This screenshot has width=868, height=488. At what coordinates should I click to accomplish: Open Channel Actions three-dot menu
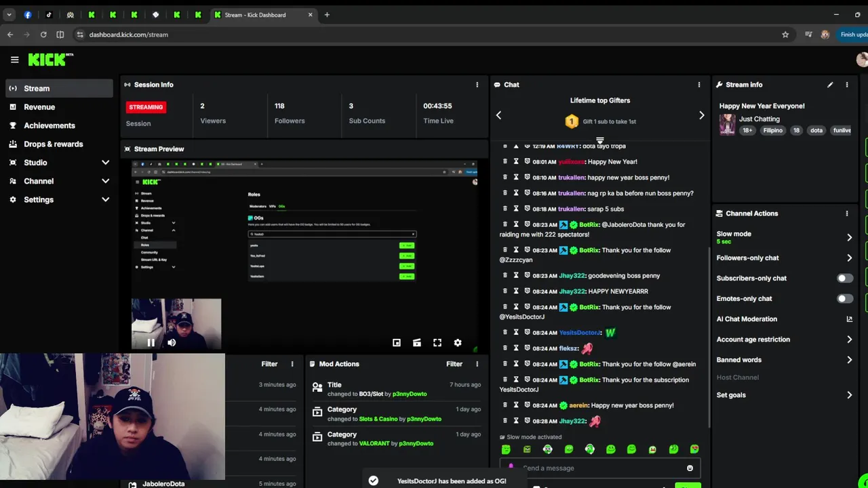[846, 213]
